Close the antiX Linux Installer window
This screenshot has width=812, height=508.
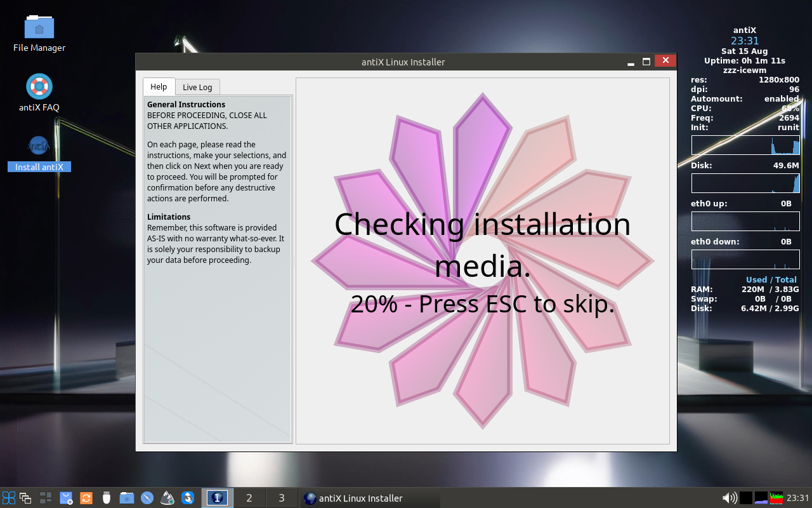click(x=665, y=61)
